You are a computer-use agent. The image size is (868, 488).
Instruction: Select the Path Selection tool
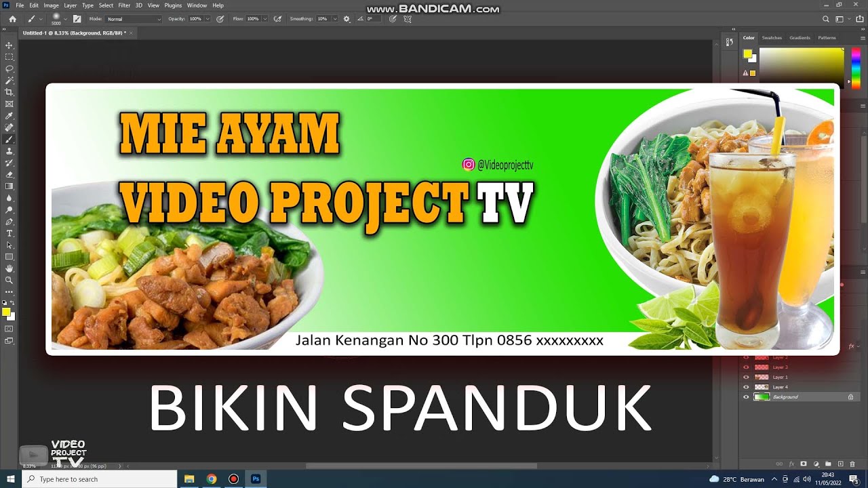pyautogui.click(x=9, y=245)
